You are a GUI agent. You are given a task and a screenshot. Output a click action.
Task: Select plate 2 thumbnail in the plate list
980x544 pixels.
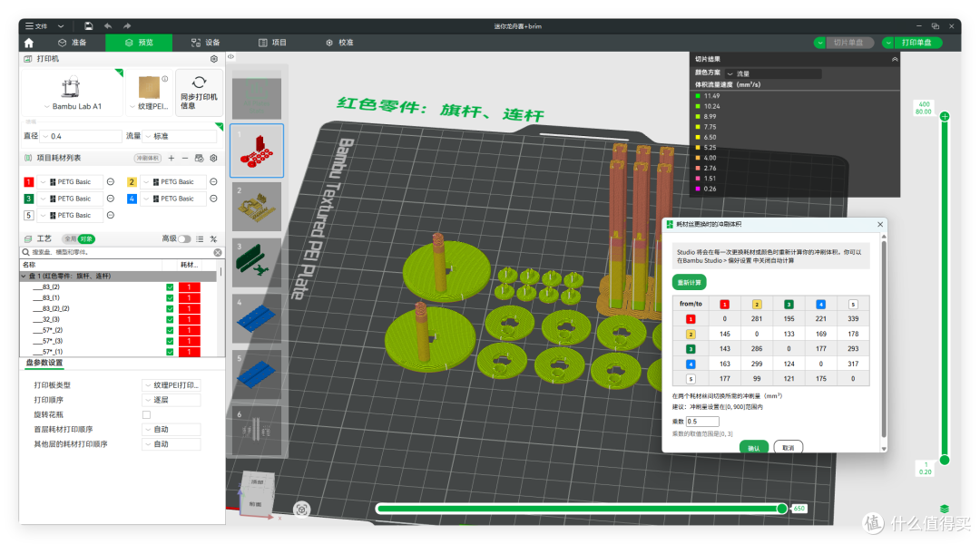257,207
